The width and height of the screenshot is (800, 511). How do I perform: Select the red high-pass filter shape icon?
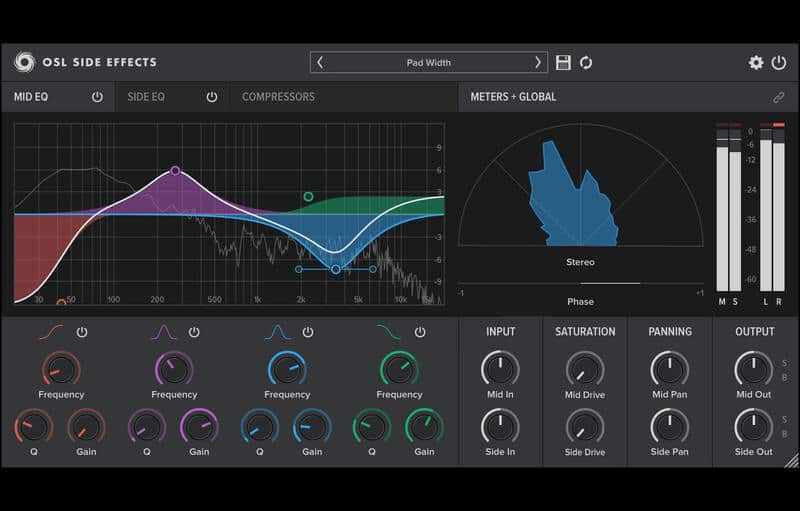[x=52, y=332]
